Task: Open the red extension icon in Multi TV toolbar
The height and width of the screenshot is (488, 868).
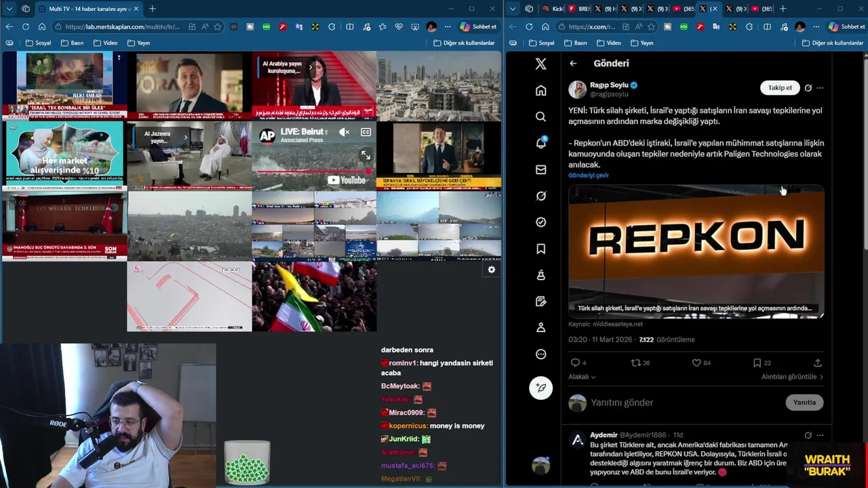Action: 283,26
